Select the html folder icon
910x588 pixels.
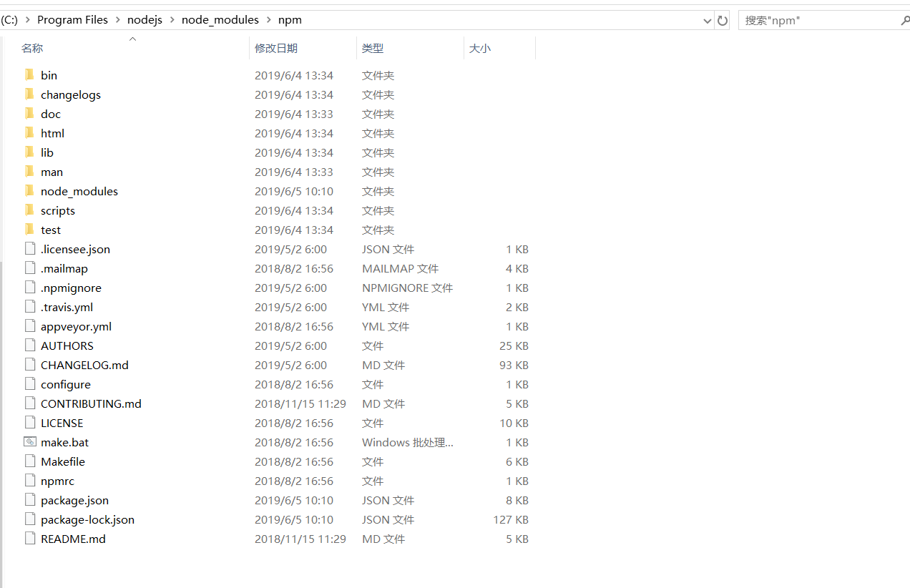click(x=29, y=133)
